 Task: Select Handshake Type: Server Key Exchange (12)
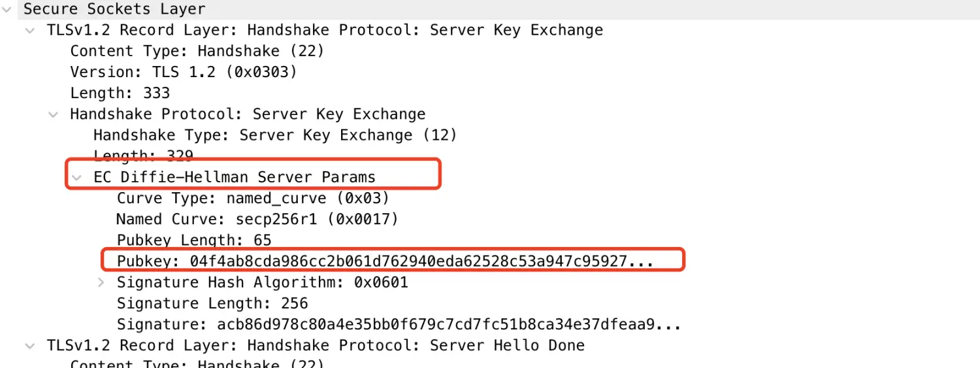click(275, 135)
